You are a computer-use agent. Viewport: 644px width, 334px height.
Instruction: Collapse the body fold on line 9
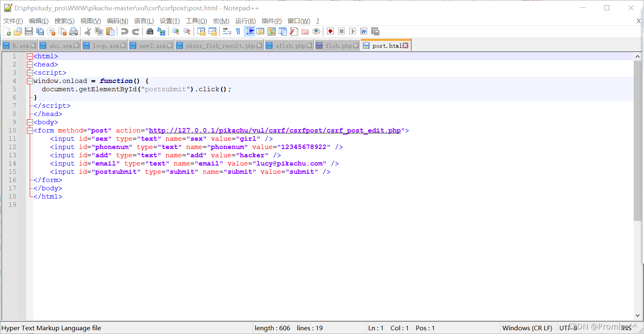[30, 122]
